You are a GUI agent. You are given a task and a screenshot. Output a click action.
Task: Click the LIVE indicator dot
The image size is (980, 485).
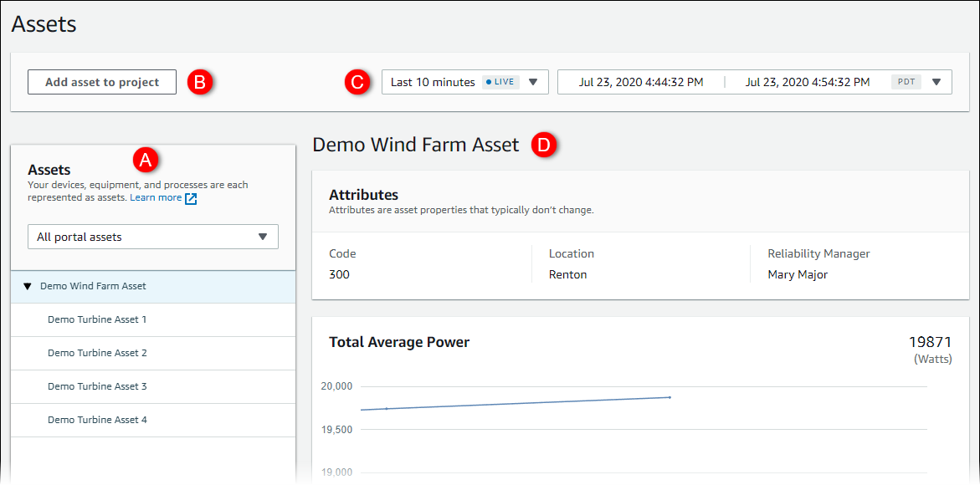click(489, 81)
